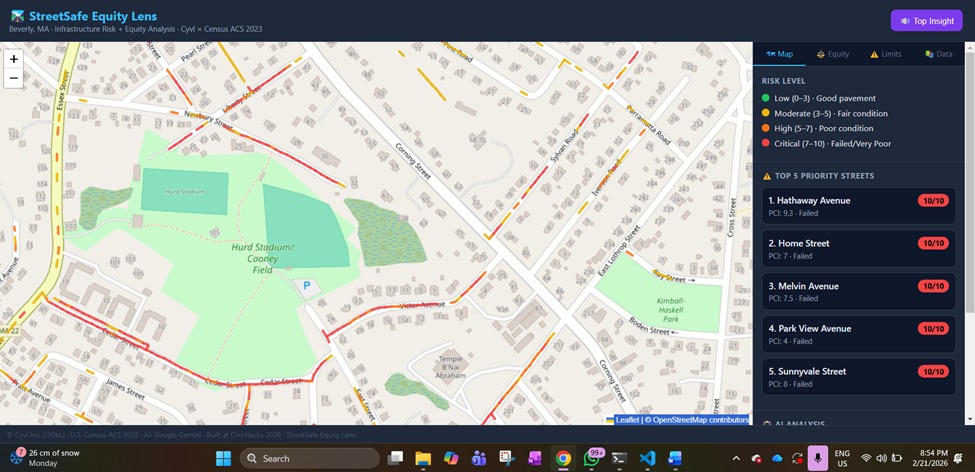Open the Outlook icon next to VS Code
The image size is (975, 472).
click(675, 458)
